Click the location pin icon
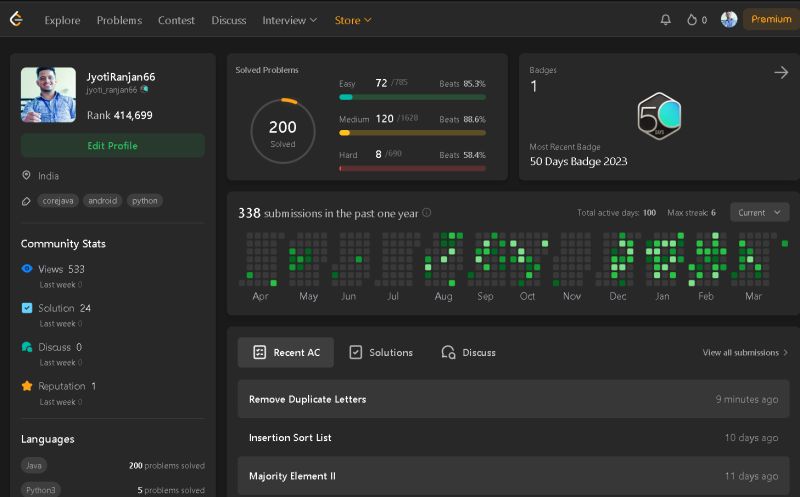 26,175
